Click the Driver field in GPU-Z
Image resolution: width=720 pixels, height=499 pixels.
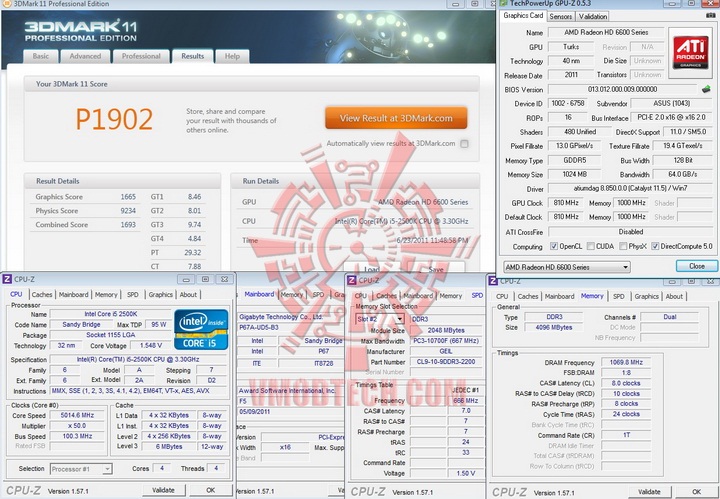coord(630,188)
